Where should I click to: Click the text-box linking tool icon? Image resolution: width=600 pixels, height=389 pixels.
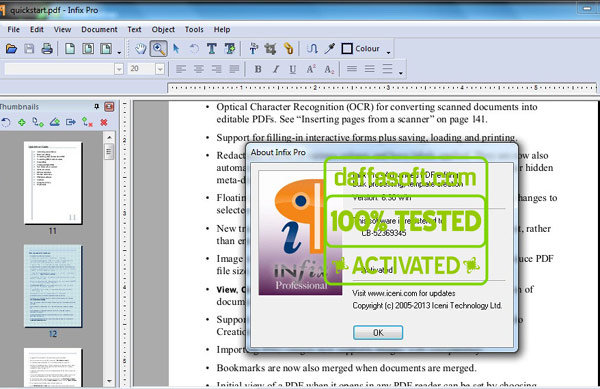pos(253,49)
